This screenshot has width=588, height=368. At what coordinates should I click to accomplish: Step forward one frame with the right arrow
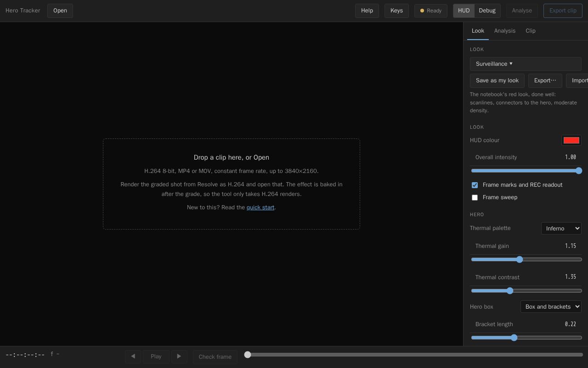click(x=179, y=356)
